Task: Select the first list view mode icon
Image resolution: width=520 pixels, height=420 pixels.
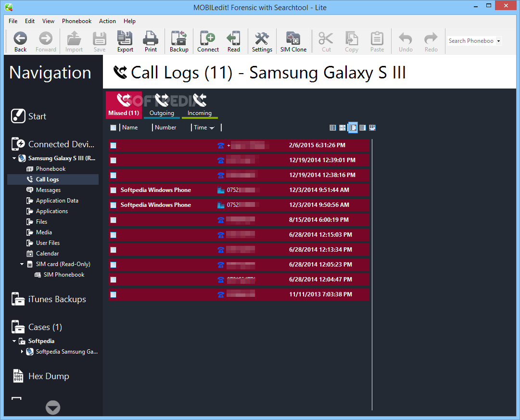Action: (x=332, y=127)
